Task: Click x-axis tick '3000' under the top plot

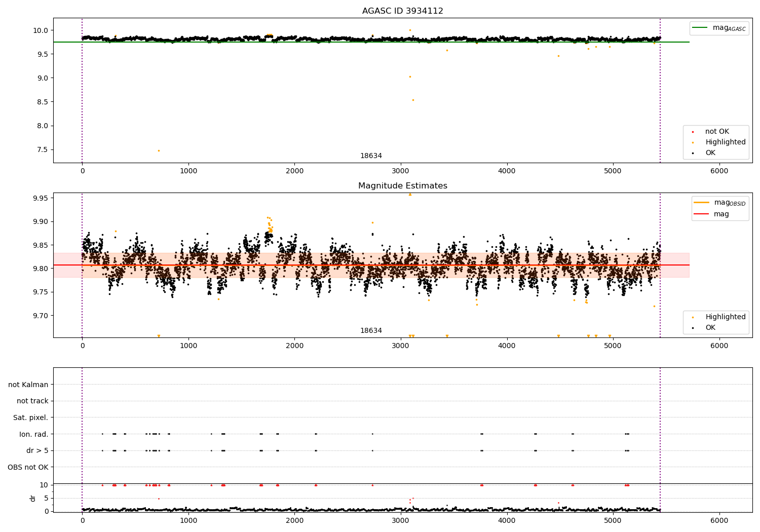Action: (401, 171)
